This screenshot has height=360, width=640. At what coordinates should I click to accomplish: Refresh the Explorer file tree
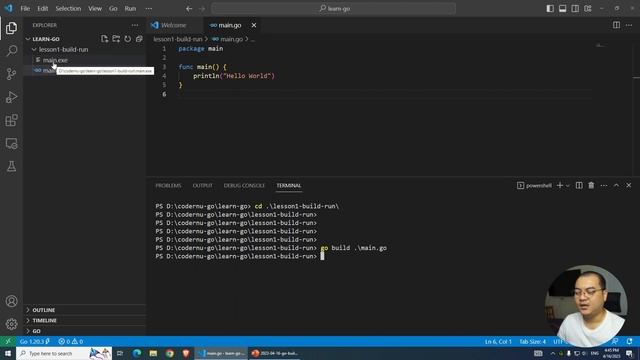[128, 39]
